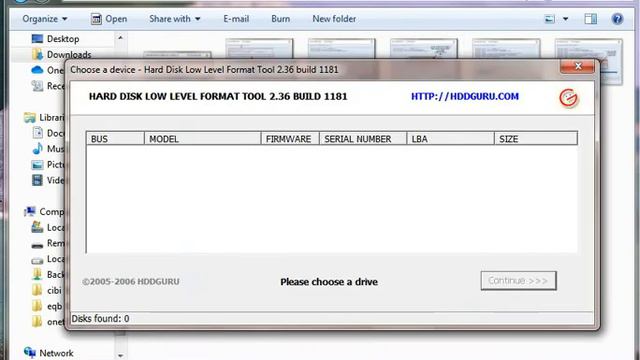Toggle the preview pane icon
This screenshot has height=360, width=640.
pyautogui.click(x=591, y=19)
